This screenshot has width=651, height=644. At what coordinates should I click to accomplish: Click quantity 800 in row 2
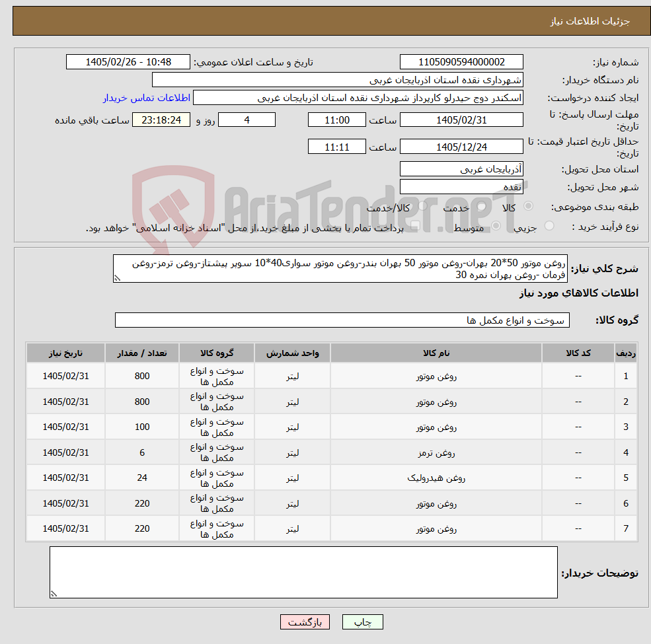142,402
